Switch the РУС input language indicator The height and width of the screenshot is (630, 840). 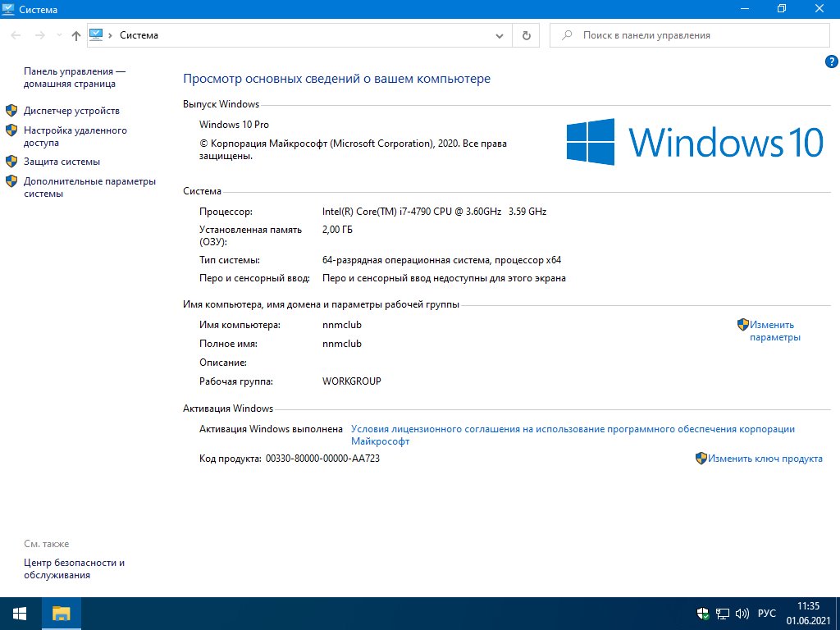coord(766,613)
